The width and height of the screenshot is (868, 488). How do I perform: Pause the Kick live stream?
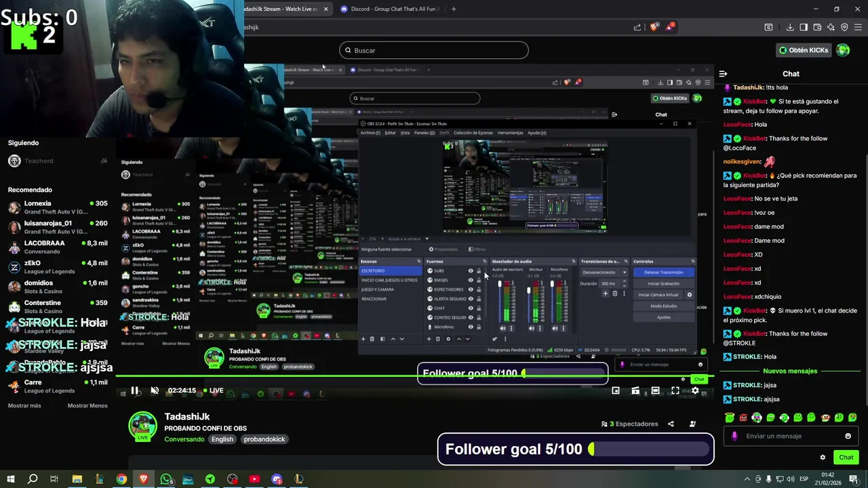point(134,390)
